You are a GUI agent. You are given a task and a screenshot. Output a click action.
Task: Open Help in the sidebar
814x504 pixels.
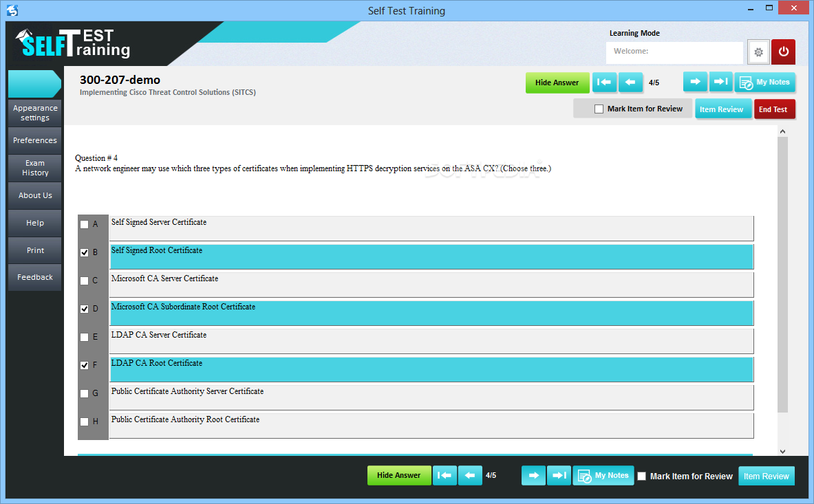point(35,223)
